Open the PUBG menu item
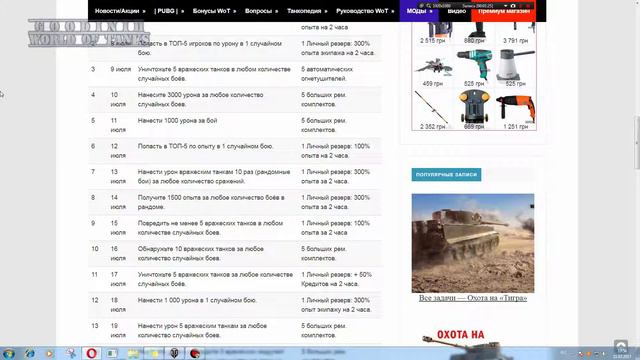 pyautogui.click(x=169, y=11)
